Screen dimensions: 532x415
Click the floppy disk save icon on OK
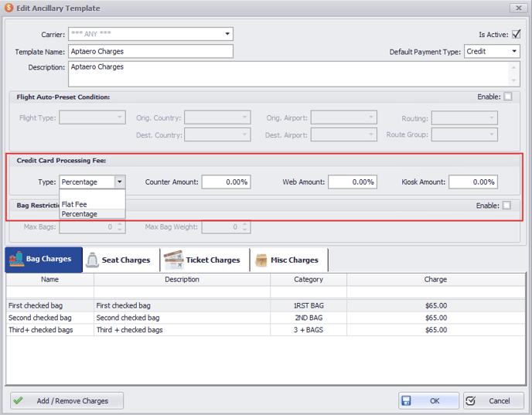tap(406, 401)
